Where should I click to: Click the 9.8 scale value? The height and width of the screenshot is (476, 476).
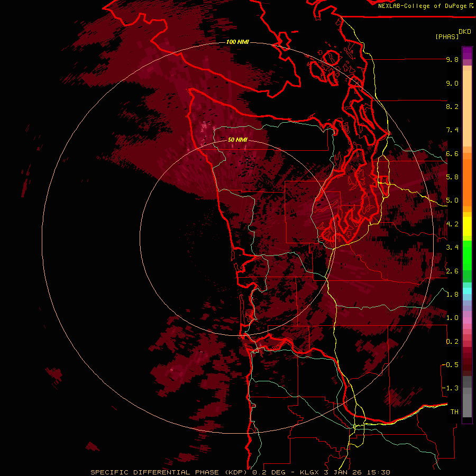point(452,60)
